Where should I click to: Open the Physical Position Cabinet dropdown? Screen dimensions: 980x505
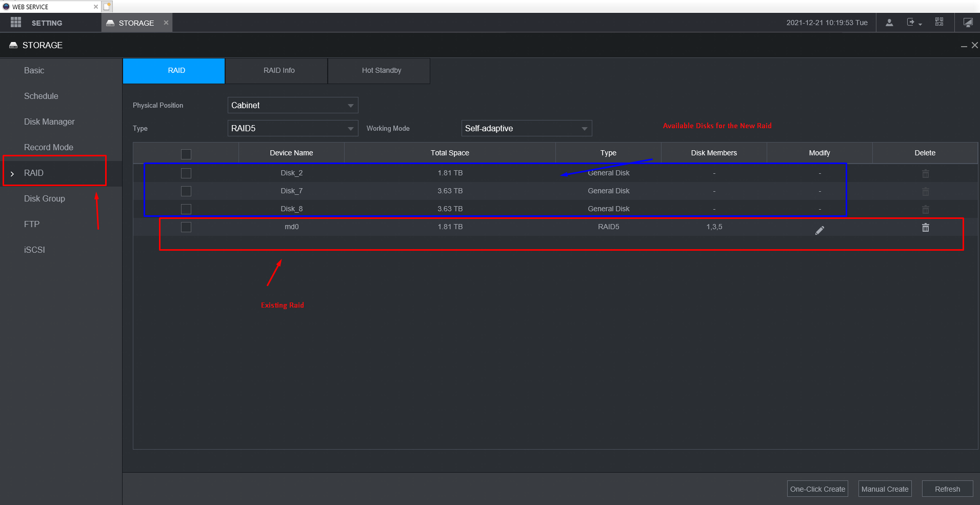293,105
